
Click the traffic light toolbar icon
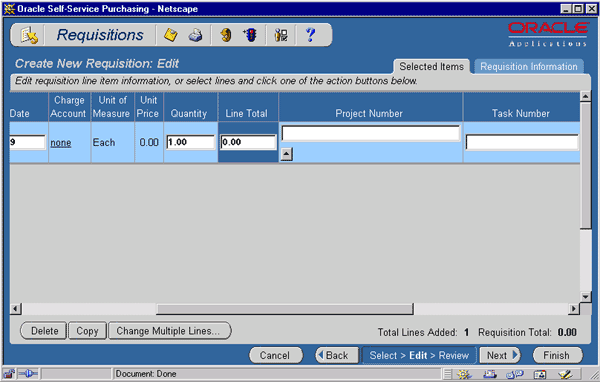coord(250,35)
